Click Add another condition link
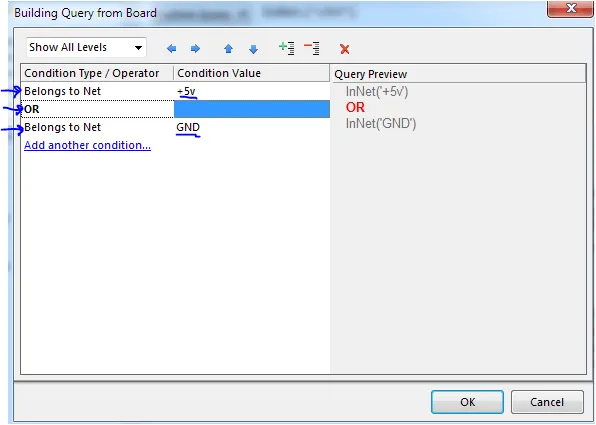Viewport: 596px width, 425px height. (87, 145)
